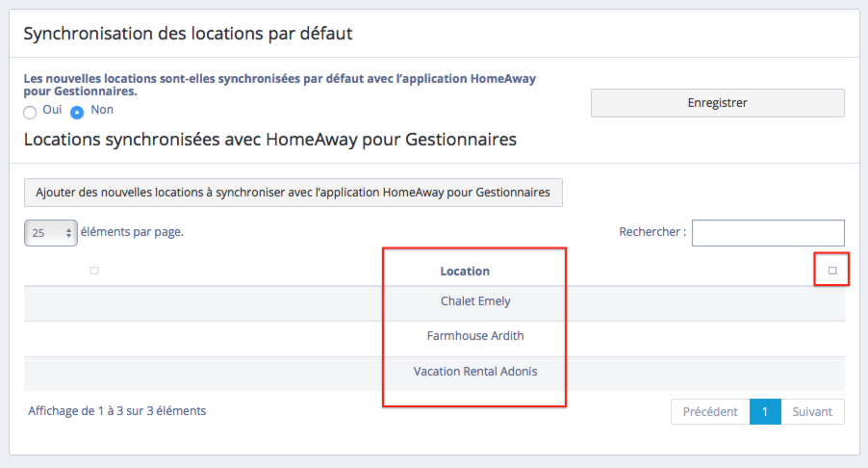The width and height of the screenshot is (868, 468).
Task: Click the "éléments par page" label
Action: [132, 232]
